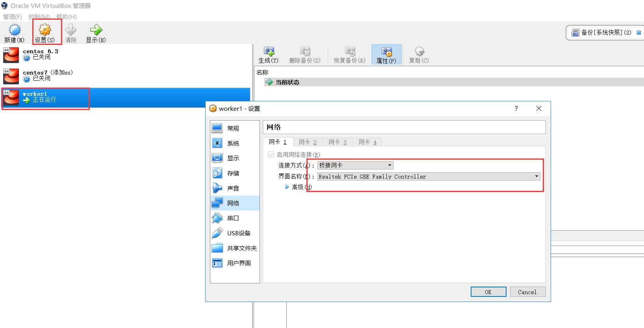Switch to Adapter 4 (网卡 4) tab
Screen dimensions: 644x328
tap(367, 142)
